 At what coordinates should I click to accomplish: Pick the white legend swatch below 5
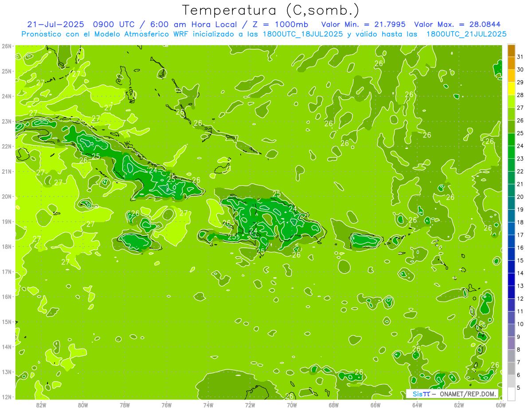click(x=511, y=394)
